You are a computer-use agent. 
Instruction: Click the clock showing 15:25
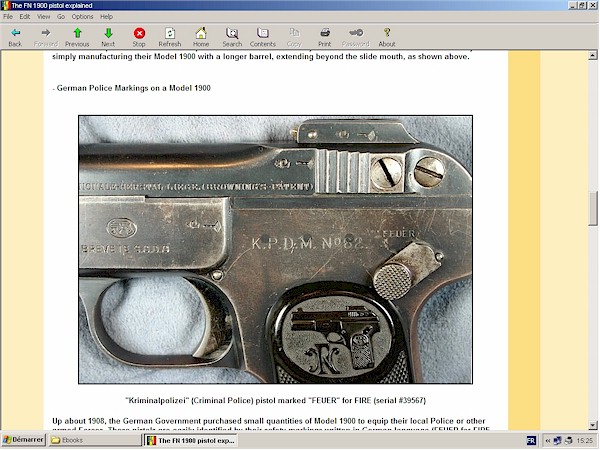point(584,441)
